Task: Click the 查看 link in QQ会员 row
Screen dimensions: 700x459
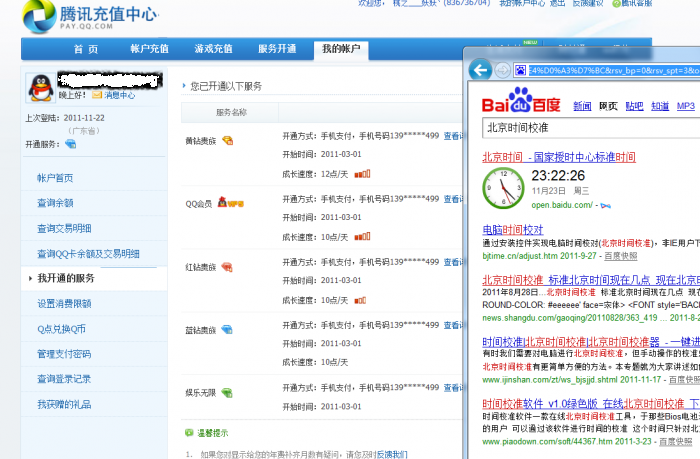Action: (453, 199)
